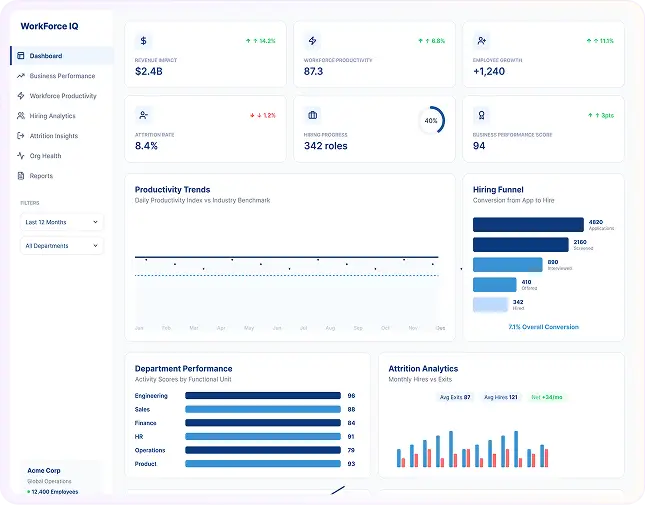The image size is (645, 505).
Task: Click the dollar icon on Revenue Impact card
Action: click(x=143, y=41)
